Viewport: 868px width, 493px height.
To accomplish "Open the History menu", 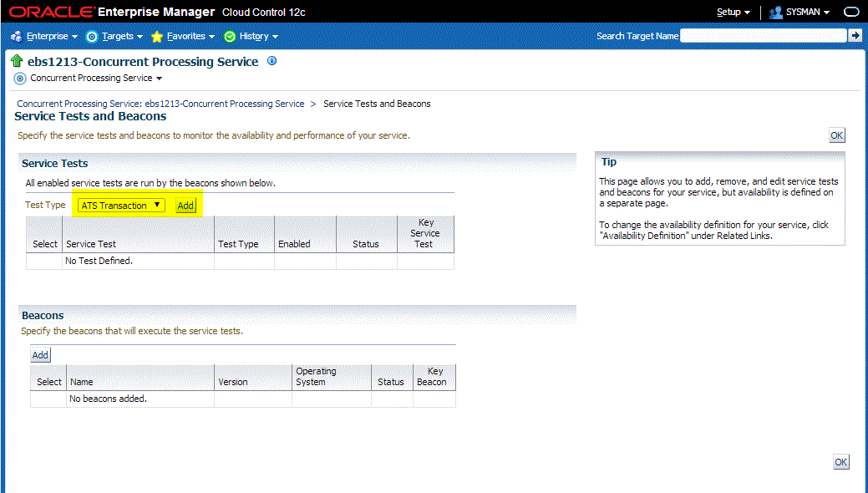I will [258, 36].
